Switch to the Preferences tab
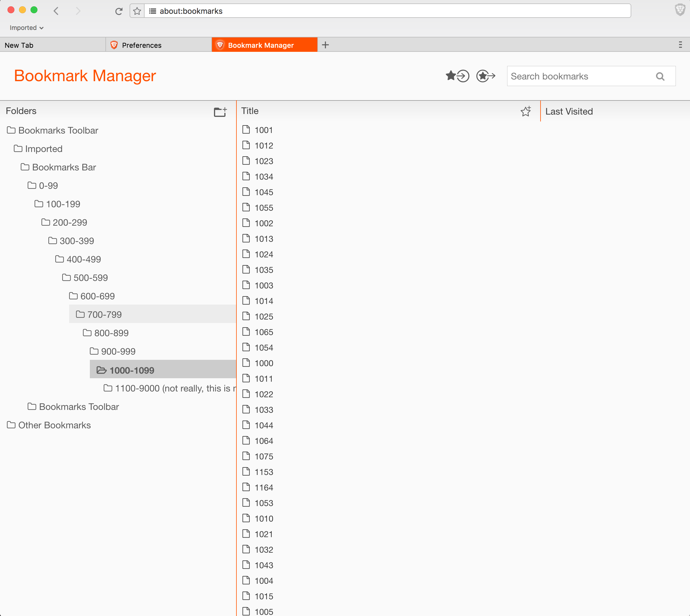690x616 pixels. tap(141, 45)
